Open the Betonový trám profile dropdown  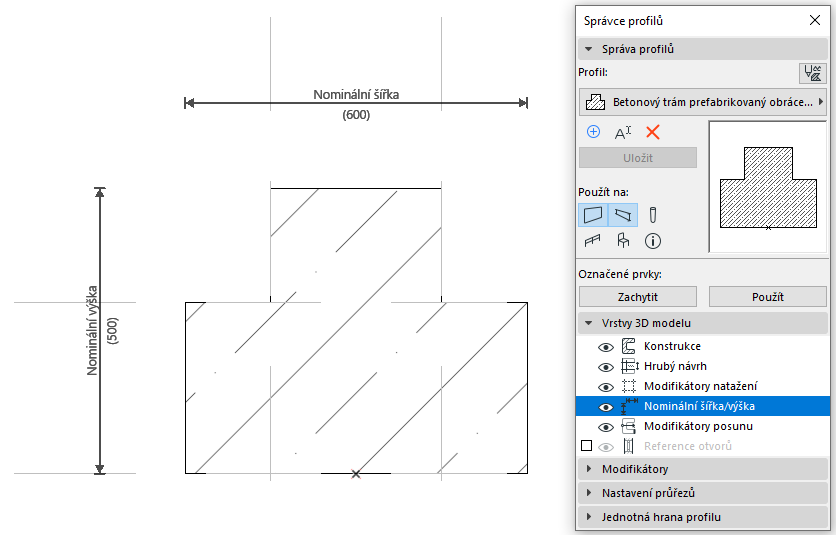[x=703, y=102]
